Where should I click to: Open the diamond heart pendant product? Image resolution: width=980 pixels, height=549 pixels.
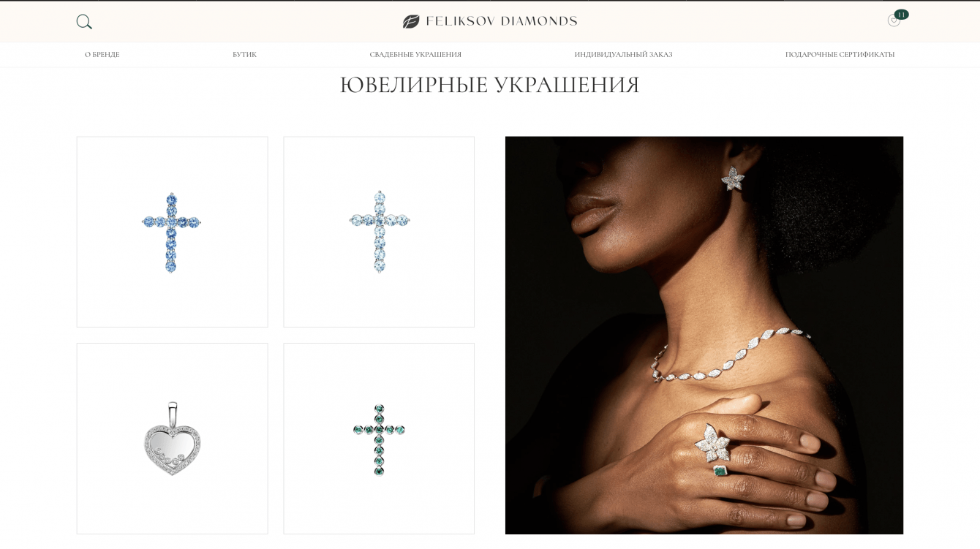(x=172, y=439)
